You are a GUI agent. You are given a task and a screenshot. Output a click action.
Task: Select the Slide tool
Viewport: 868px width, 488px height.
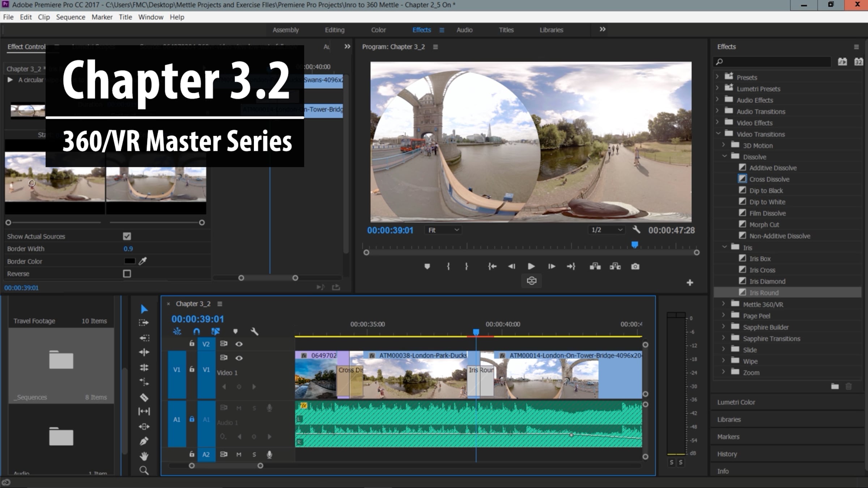[144, 427]
